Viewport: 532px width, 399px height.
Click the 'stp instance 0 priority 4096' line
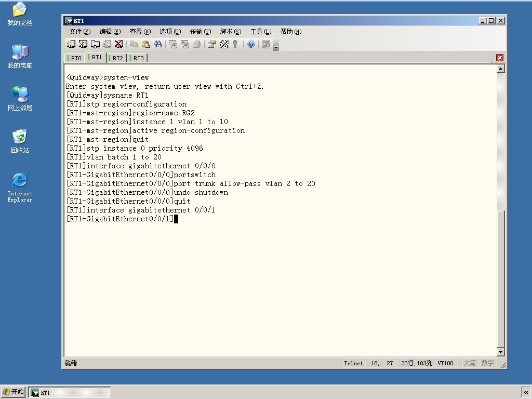[135, 148]
